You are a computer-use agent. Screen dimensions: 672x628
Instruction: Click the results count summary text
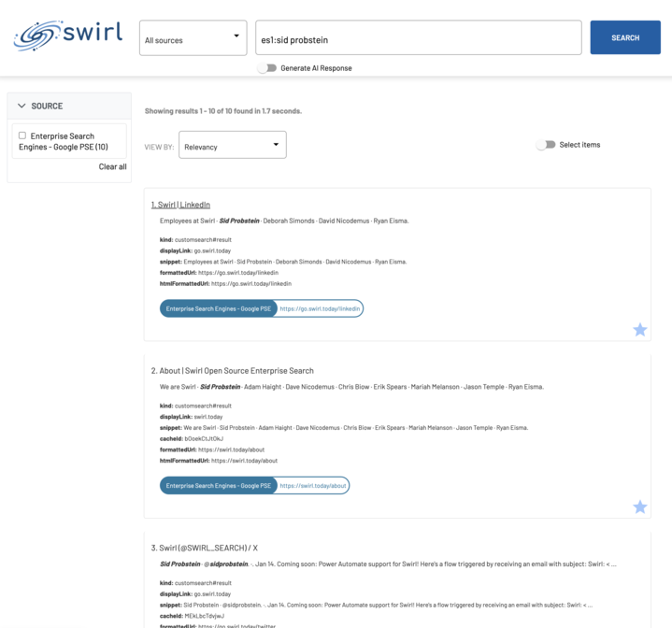pos(223,111)
